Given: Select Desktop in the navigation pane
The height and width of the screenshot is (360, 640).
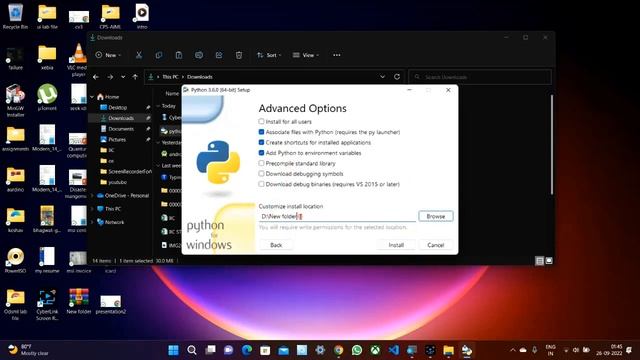Looking at the screenshot, I should (118, 107).
